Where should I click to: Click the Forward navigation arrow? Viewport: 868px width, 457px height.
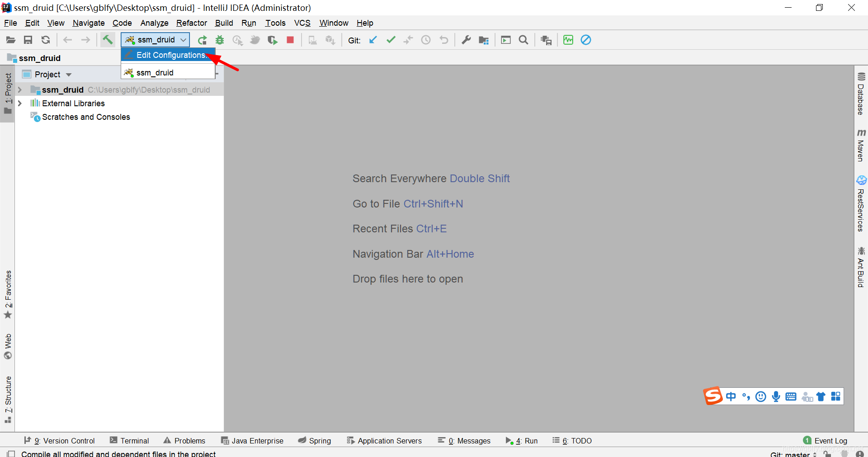coord(85,40)
